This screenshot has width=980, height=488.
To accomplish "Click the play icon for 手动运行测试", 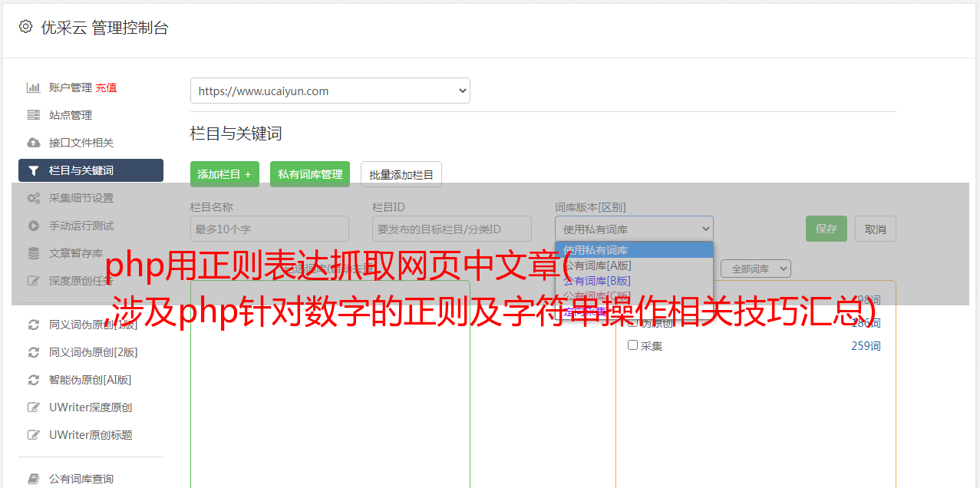I will 33,226.
